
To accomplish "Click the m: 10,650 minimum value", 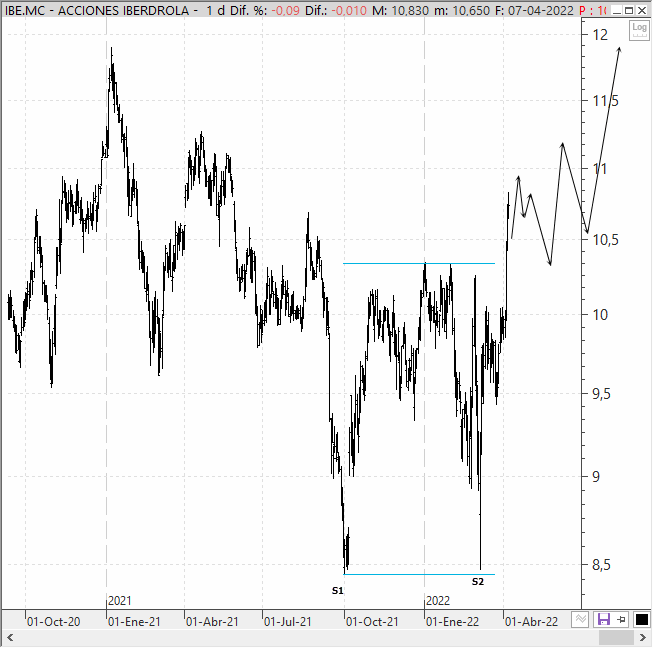I will pos(461,10).
